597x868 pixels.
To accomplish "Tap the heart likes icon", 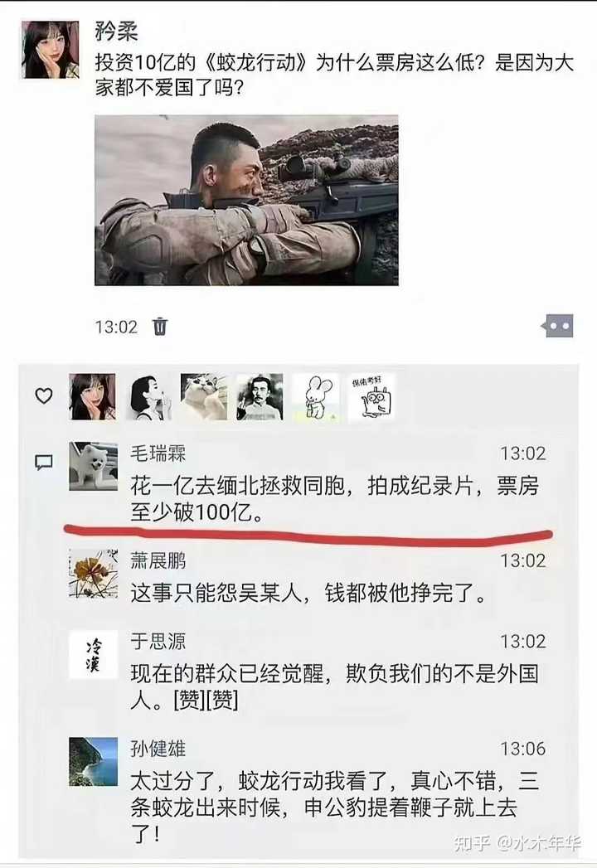I will (44, 395).
